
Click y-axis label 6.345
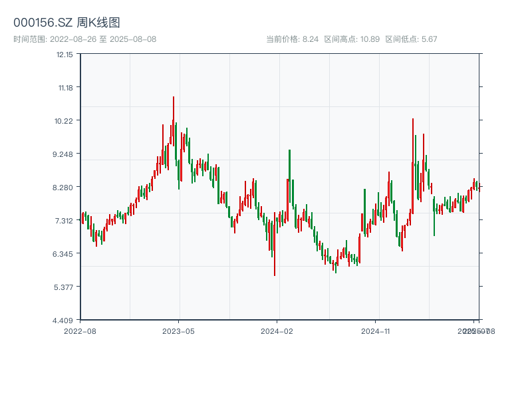(x=63, y=254)
